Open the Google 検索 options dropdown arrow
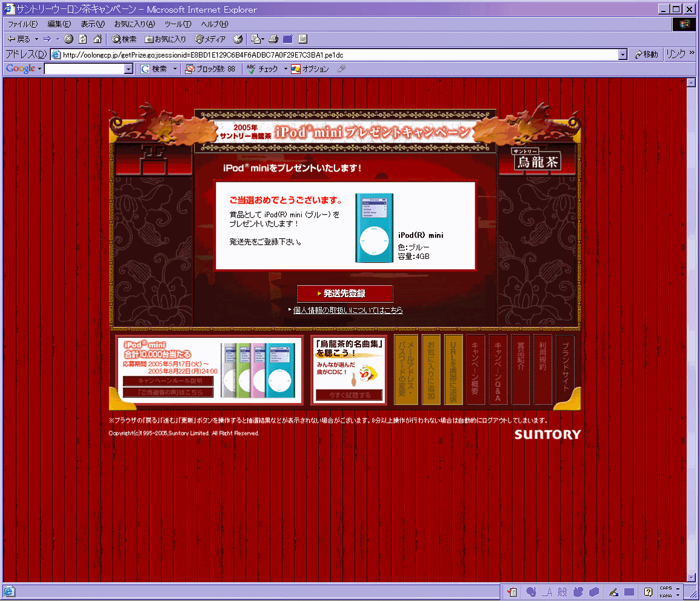This screenshot has height=601, width=700. (175, 69)
